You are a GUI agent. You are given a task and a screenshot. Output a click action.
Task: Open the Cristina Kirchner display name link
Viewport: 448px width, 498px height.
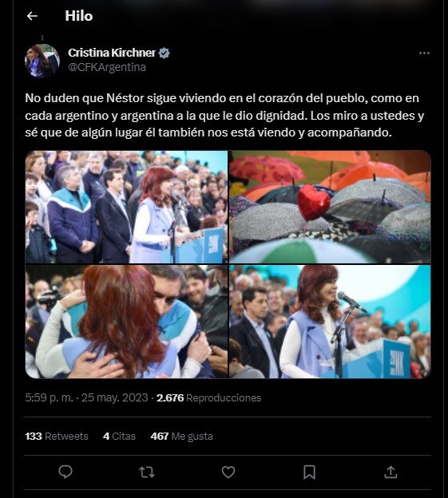[x=112, y=53]
